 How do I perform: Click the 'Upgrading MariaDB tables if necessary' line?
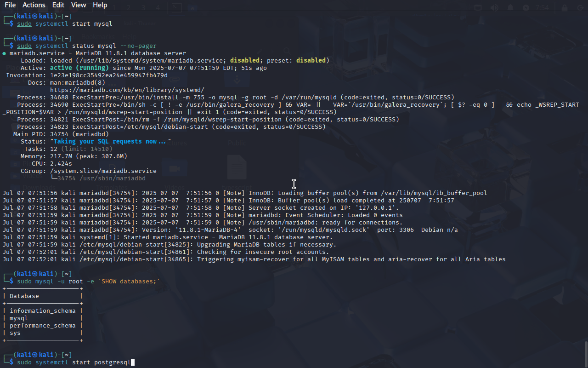pyautogui.click(x=169, y=245)
